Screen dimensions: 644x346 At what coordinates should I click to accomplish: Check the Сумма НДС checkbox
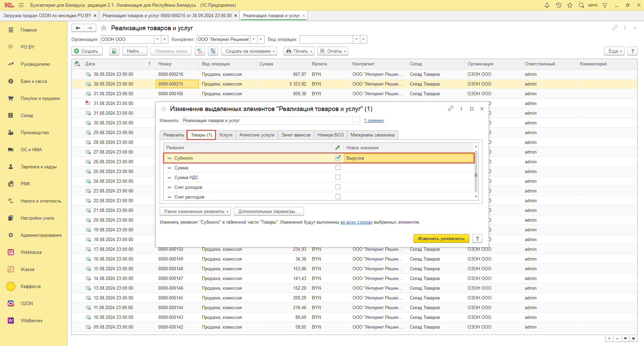click(x=338, y=177)
